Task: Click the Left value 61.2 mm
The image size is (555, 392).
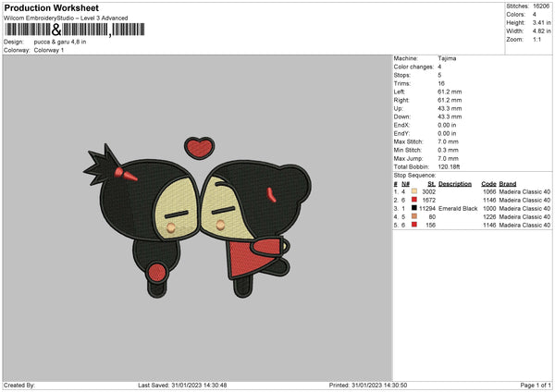Action: (x=450, y=92)
